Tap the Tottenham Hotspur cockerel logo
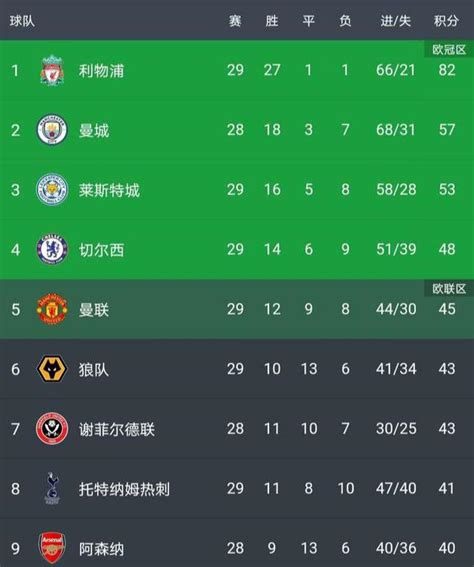This screenshot has width=474, height=567. [x=52, y=488]
